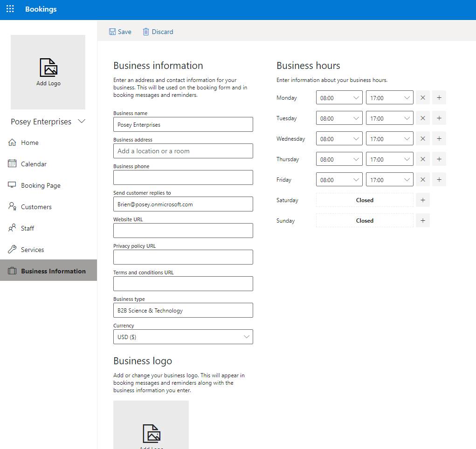Open Booking Page in the sidebar
Viewport: 476px width, 449px height.
coord(48,185)
